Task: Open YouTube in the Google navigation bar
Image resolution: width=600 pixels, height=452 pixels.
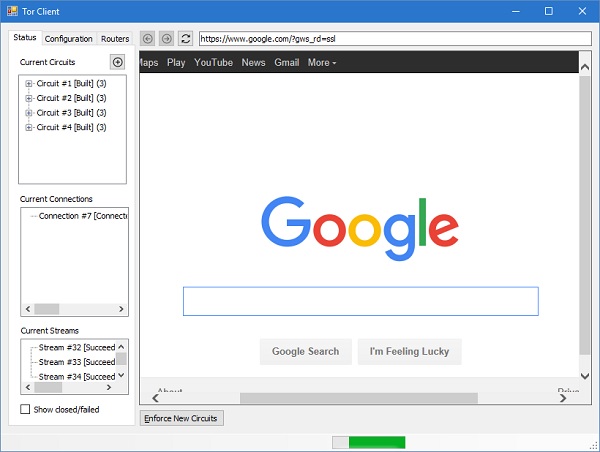Action: [x=213, y=62]
